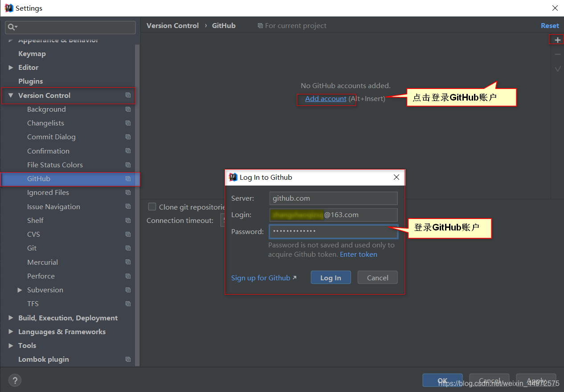Click the project icon on the Mercurial row
The height and width of the screenshot is (392, 564).
click(x=128, y=262)
